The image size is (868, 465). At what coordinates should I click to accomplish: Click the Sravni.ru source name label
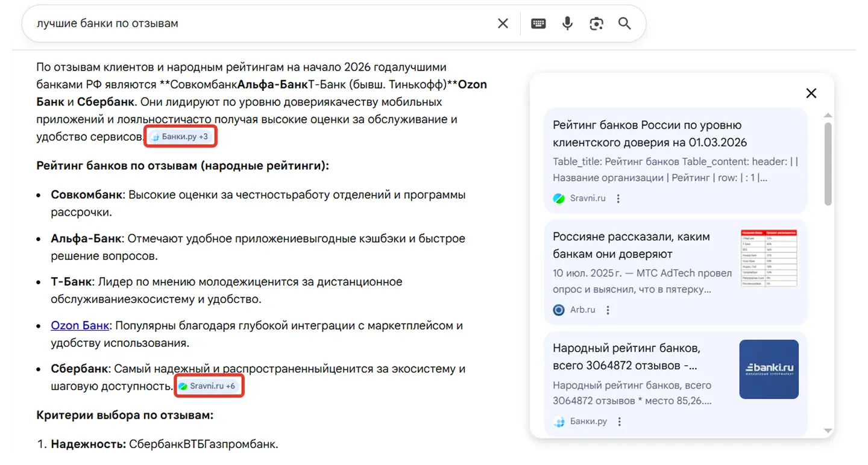(588, 198)
